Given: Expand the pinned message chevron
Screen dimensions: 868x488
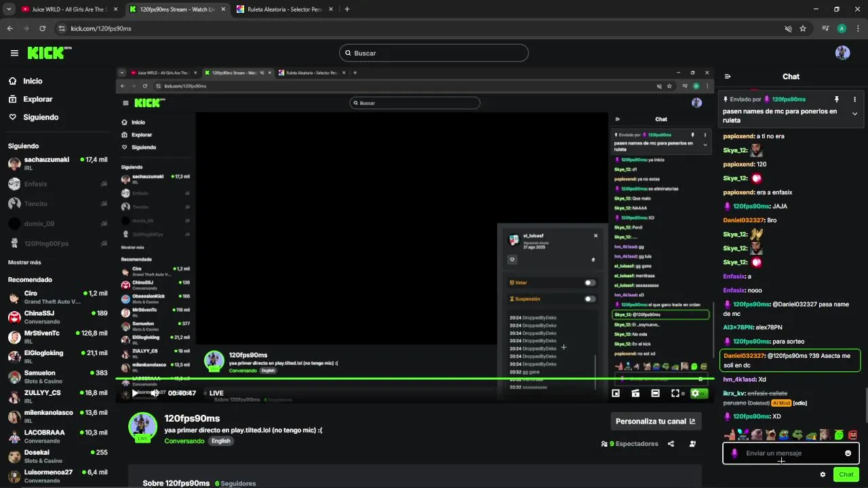Looking at the screenshot, I should 854,114.
